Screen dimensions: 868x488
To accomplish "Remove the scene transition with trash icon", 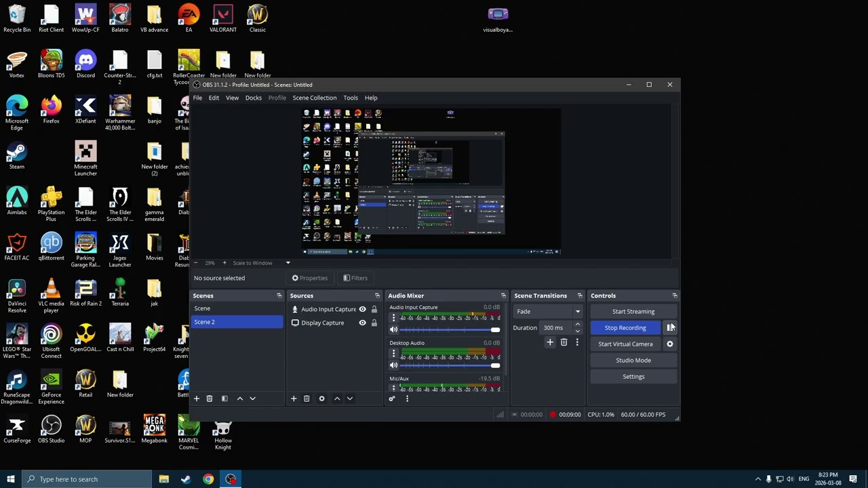I will coord(564,342).
